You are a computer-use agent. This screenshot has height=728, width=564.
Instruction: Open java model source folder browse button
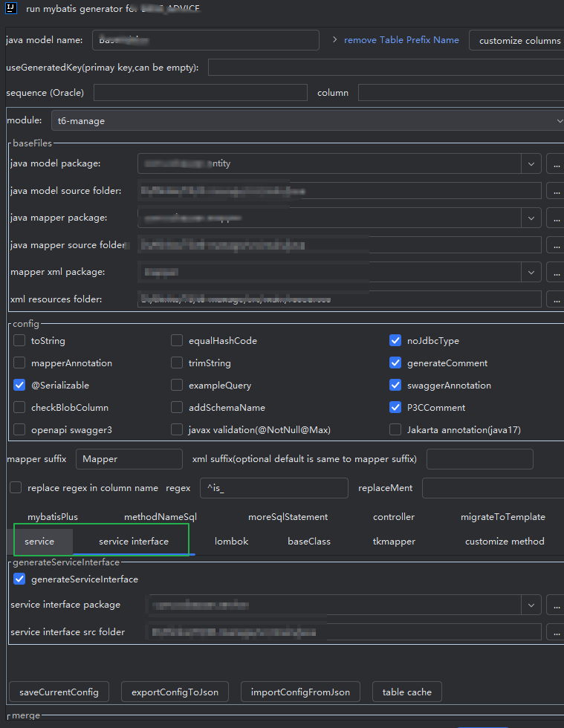556,191
